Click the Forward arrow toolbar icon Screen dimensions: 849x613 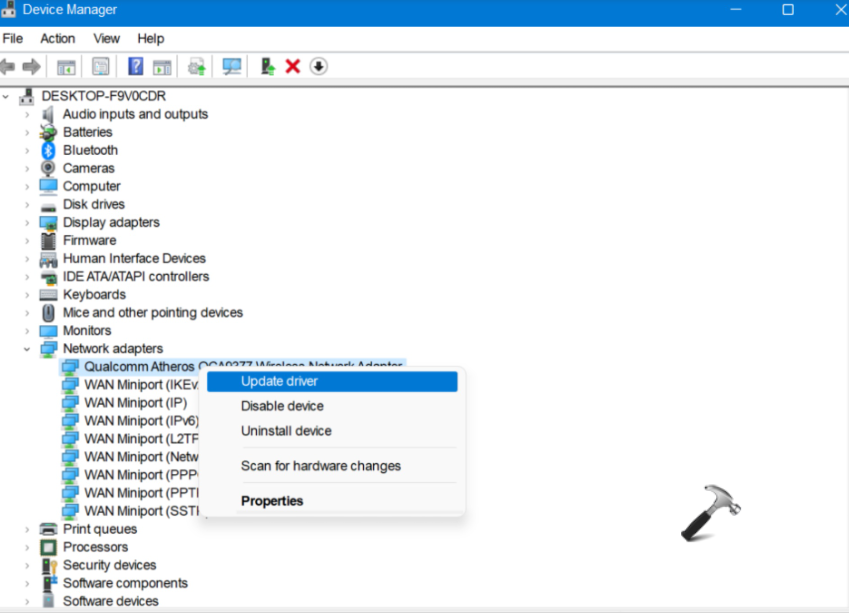[31, 67]
